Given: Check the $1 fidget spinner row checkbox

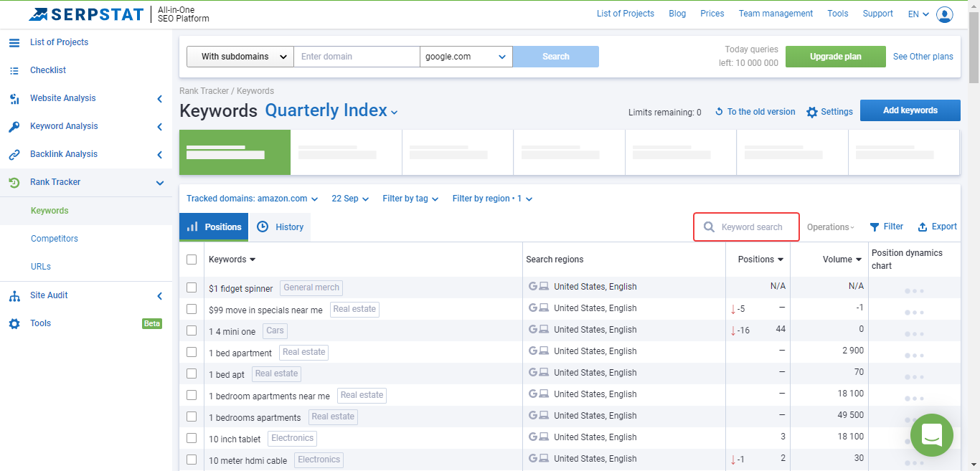Looking at the screenshot, I should click(192, 287).
